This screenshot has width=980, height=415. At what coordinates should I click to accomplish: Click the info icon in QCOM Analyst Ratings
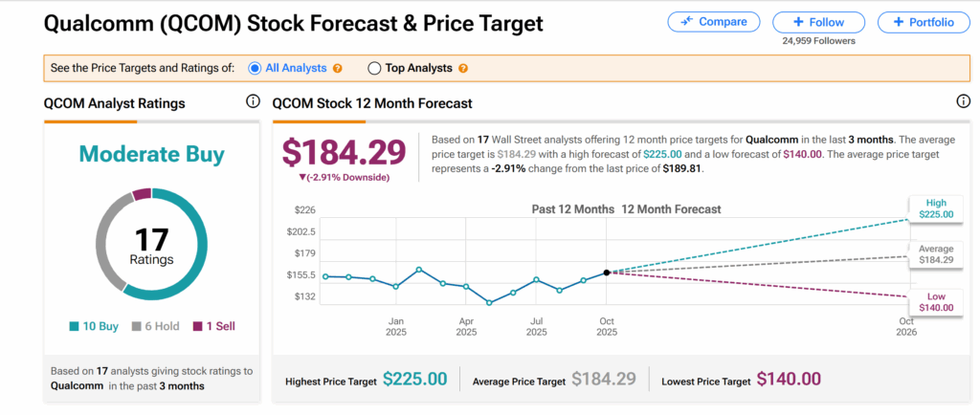click(253, 102)
